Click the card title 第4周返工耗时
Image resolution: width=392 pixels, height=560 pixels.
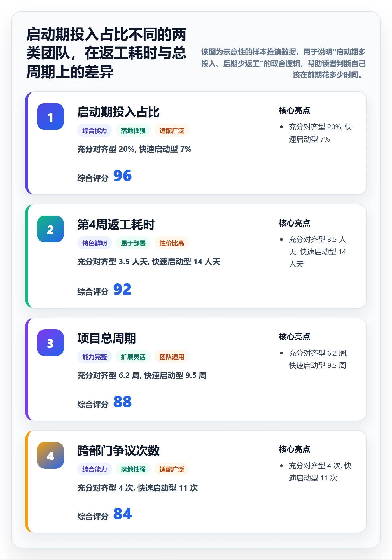click(116, 225)
